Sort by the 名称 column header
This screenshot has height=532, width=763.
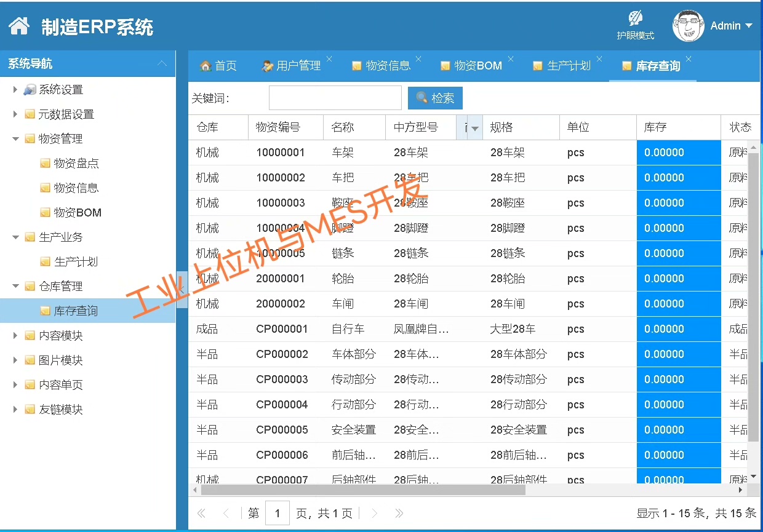pos(354,127)
